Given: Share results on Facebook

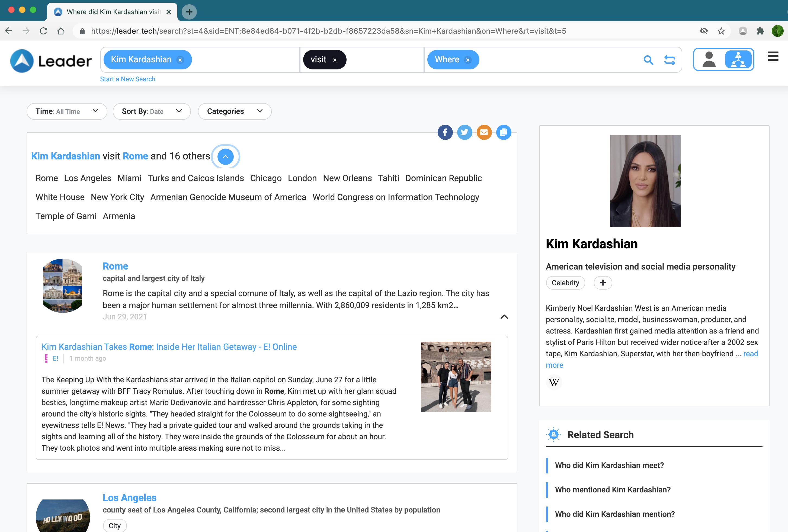Looking at the screenshot, I should click(445, 132).
